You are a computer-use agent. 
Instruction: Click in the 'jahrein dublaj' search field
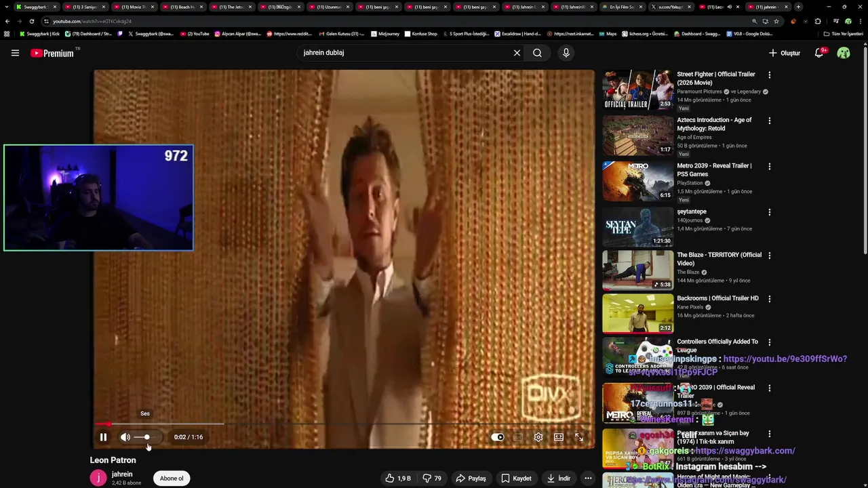point(403,53)
